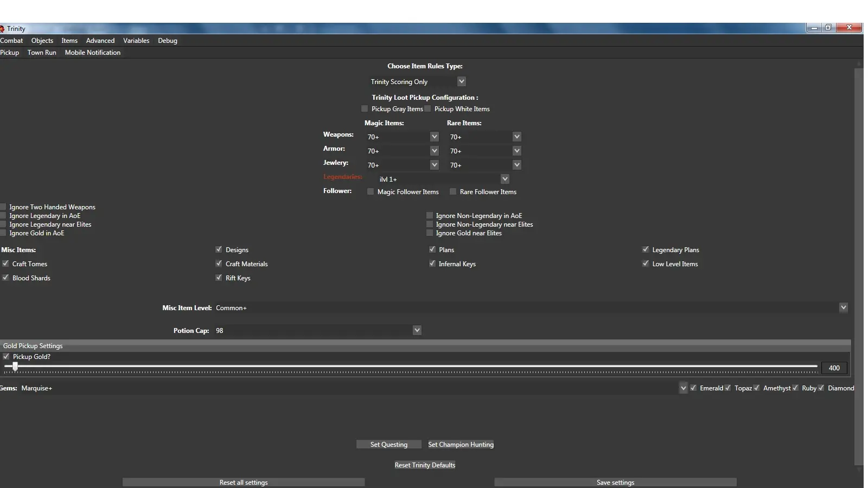Toggle Ignore Legendary in AoE
The height and width of the screenshot is (488, 868).
click(3, 216)
